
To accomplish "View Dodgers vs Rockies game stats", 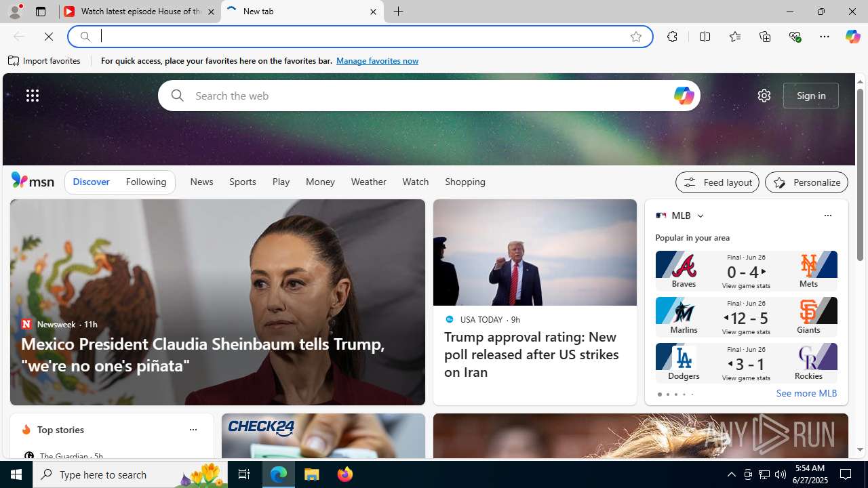I will click(746, 363).
